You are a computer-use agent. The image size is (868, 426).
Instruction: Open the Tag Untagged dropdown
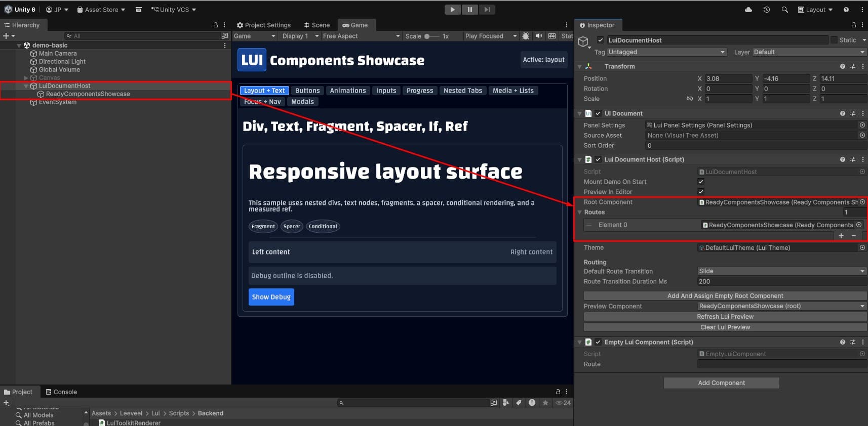[x=667, y=52]
